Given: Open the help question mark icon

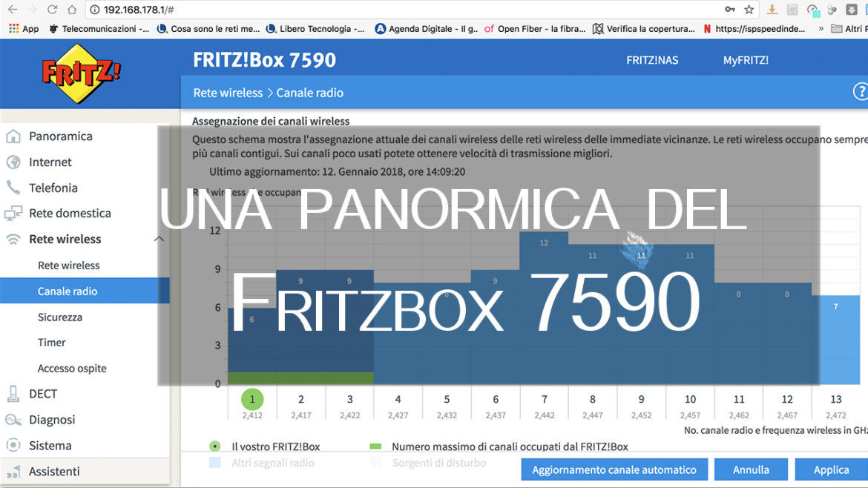Looking at the screenshot, I should [x=861, y=91].
